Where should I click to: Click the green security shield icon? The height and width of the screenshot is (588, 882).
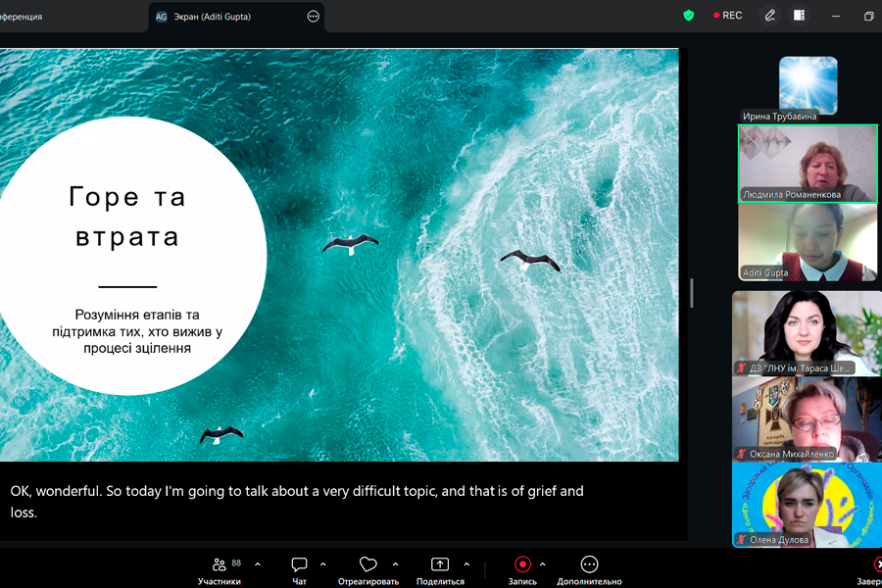[x=689, y=16]
